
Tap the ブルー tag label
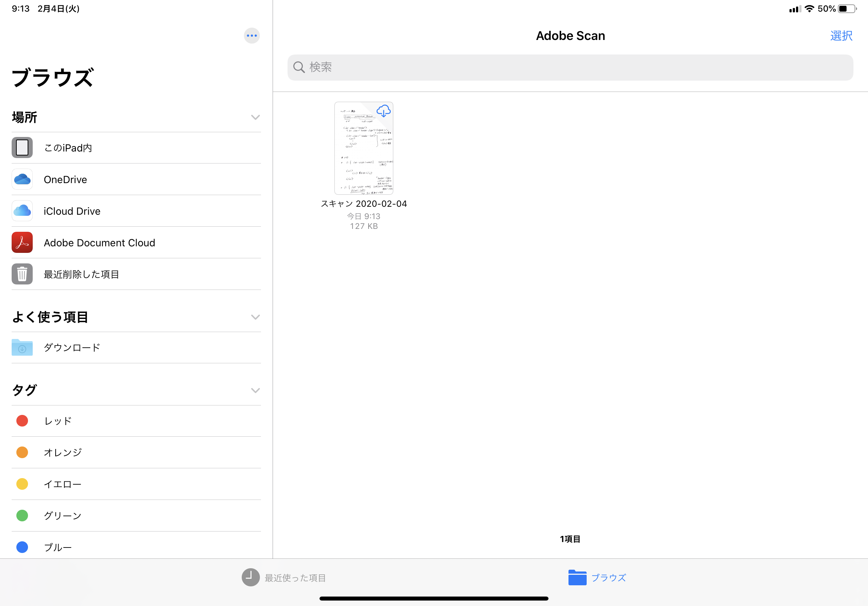coord(58,548)
